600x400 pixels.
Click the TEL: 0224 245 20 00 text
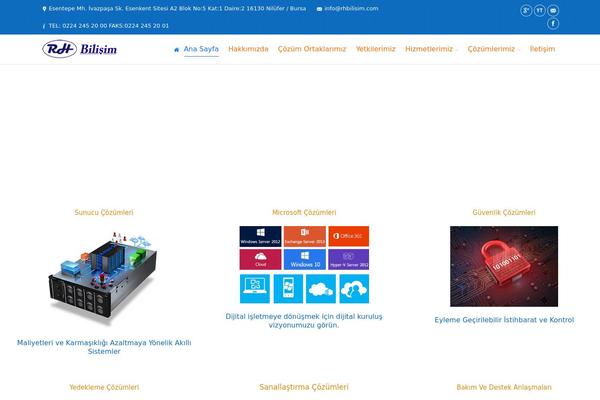coord(78,26)
